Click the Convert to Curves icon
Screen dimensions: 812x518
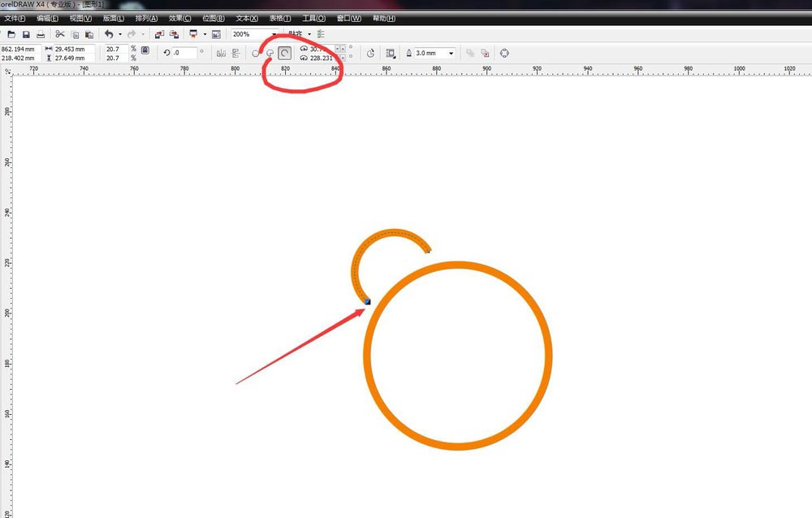pyautogui.click(x=504, y=54)
